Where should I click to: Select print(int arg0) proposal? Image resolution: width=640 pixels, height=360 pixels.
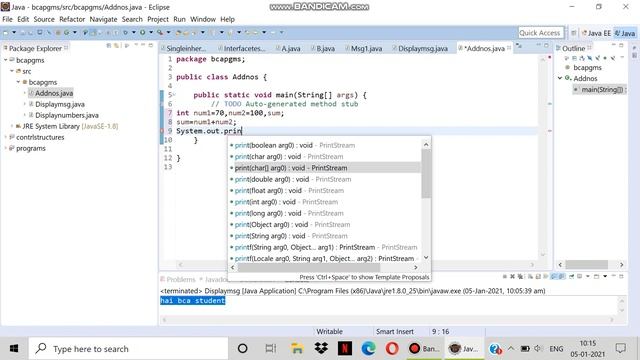coord(324,202)
